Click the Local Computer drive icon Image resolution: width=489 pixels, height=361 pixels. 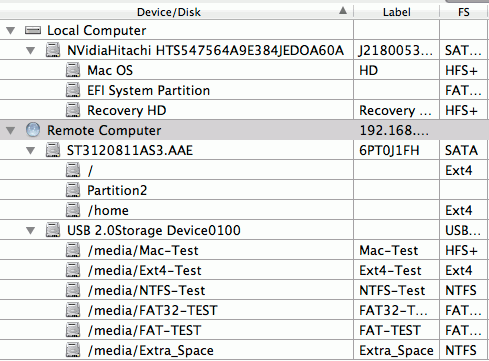[33, 30]
